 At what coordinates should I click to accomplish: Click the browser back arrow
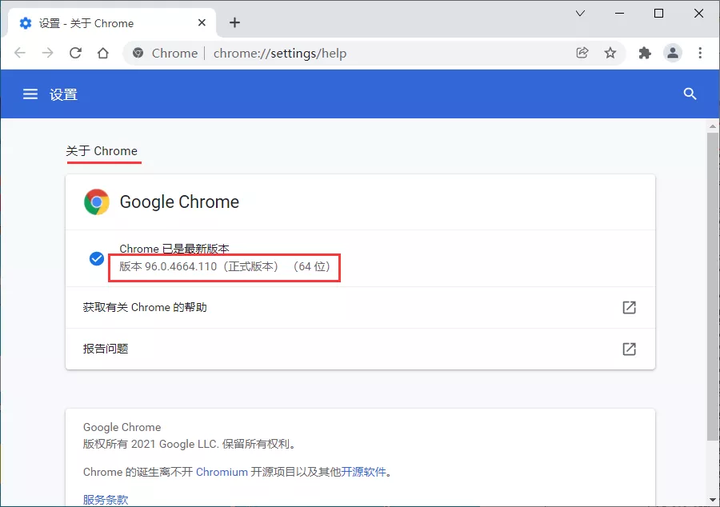pyautogui.click(x=20, y=53)
